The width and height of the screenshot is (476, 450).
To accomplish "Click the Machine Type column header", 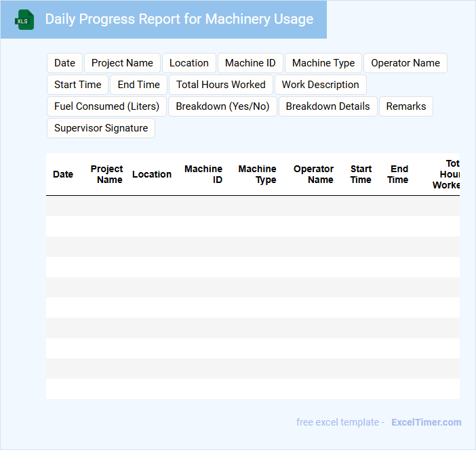I will 258,174.
